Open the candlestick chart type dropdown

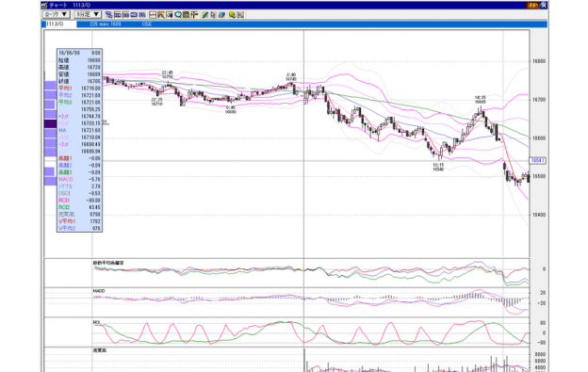click(57, 15)
